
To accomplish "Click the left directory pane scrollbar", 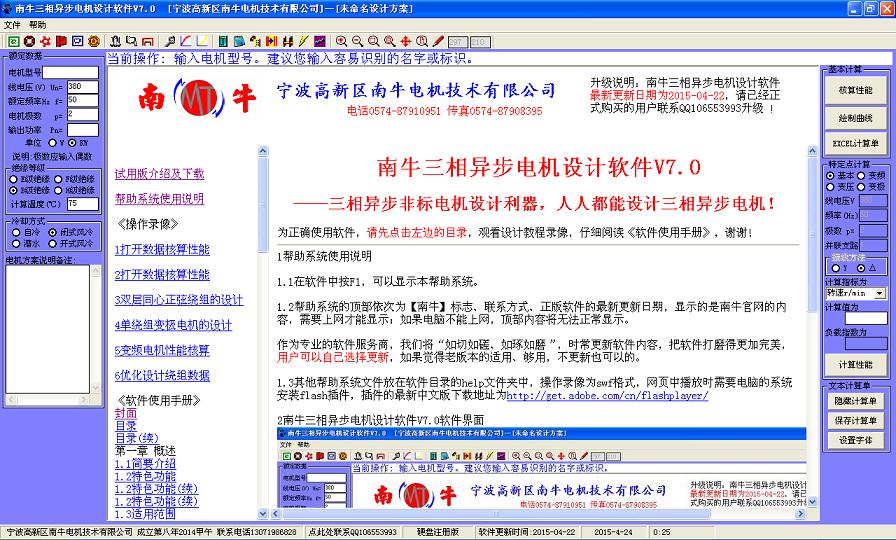I will [263, 332].
